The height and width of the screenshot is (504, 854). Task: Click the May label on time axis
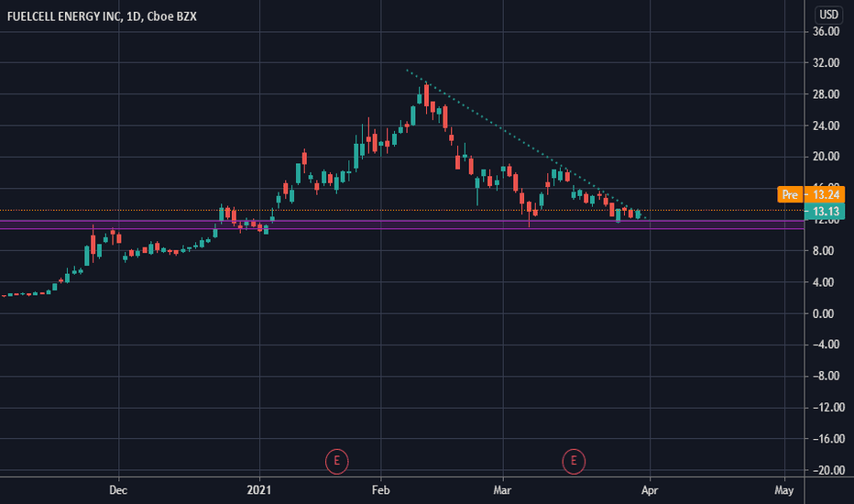tap(784, 490)
